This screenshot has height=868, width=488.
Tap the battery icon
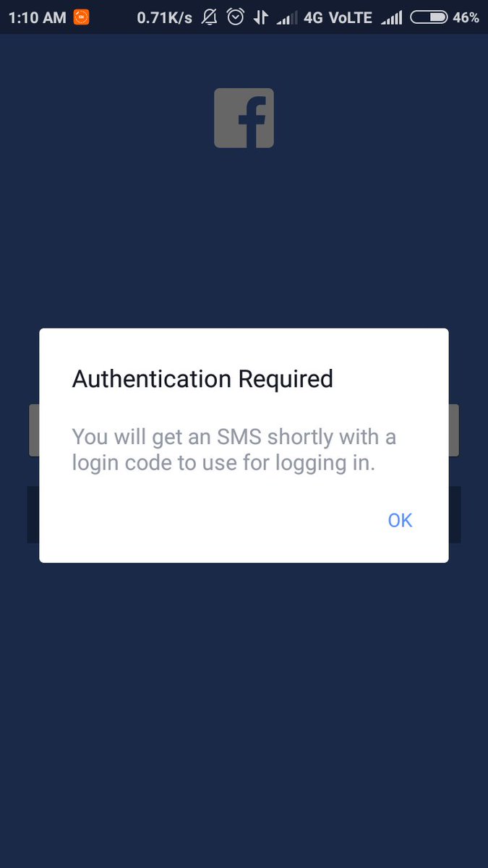click(428, 17)
